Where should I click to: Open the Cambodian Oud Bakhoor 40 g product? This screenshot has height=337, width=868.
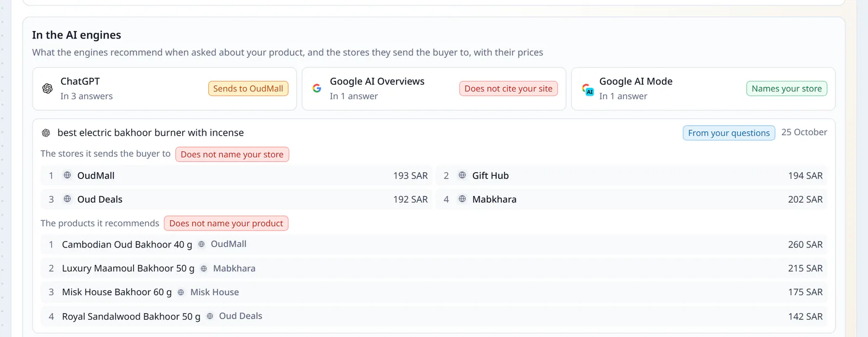[x=127, y=245]
